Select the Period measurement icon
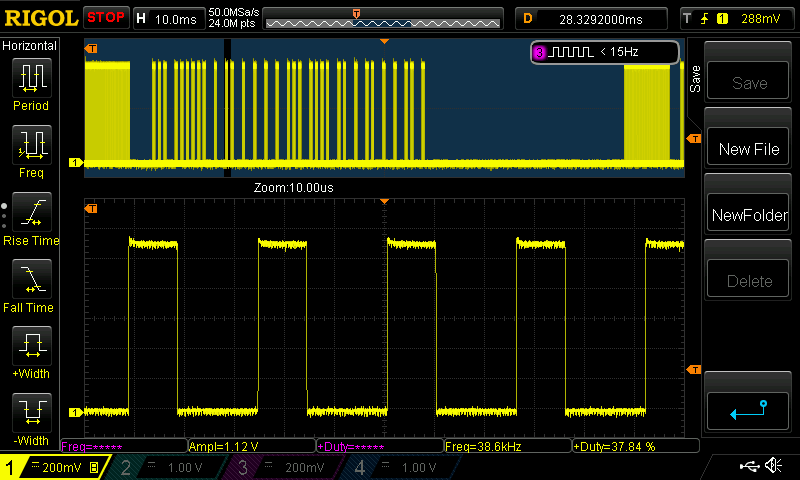 (31, 78)
